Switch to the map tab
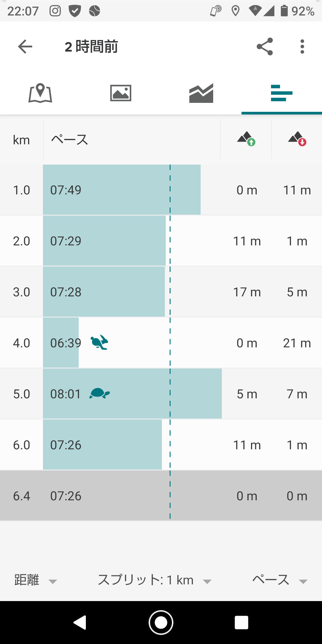This screenshot has height=644, width=322. pyautogui.click(x=40, y=93)
